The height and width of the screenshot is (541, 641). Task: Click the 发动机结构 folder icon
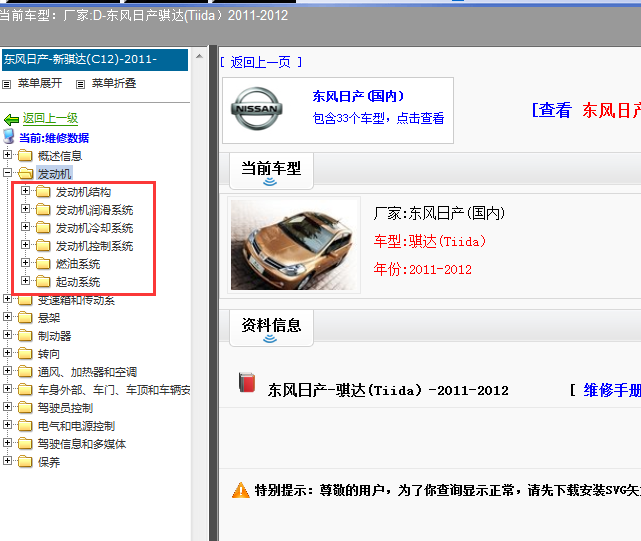(x=43, y=191)
